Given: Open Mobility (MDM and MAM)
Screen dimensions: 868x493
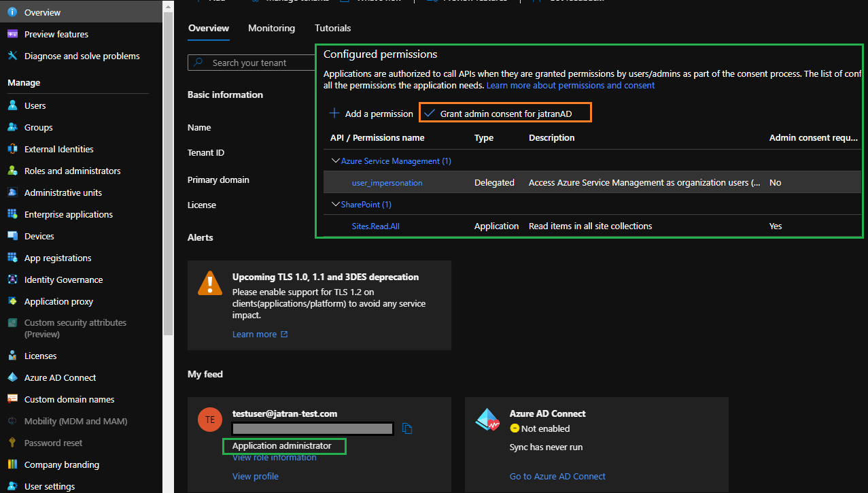Looking at the screenshot, I should pos(75,421).
